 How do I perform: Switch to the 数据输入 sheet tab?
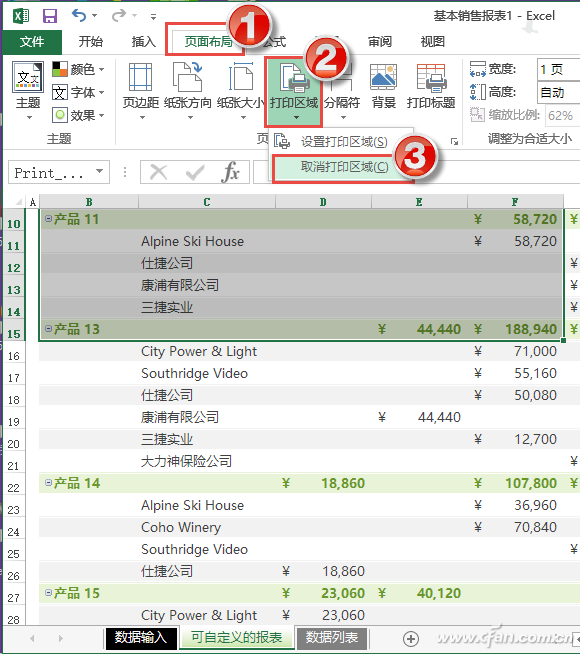pos(141,637)
